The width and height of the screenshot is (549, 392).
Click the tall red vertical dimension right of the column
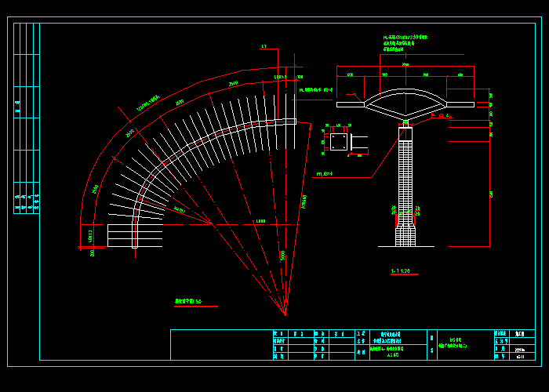pyautogui.click(x=489, y=192)
